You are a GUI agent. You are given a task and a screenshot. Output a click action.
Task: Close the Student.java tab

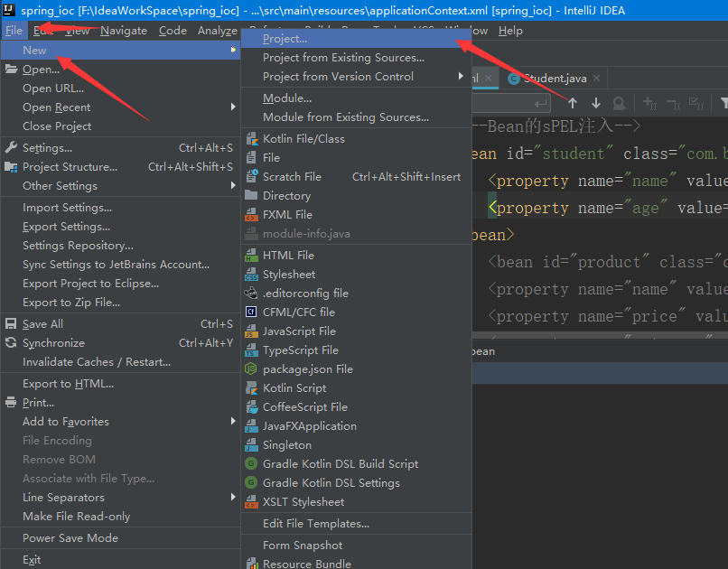click(x=597, y=79)
